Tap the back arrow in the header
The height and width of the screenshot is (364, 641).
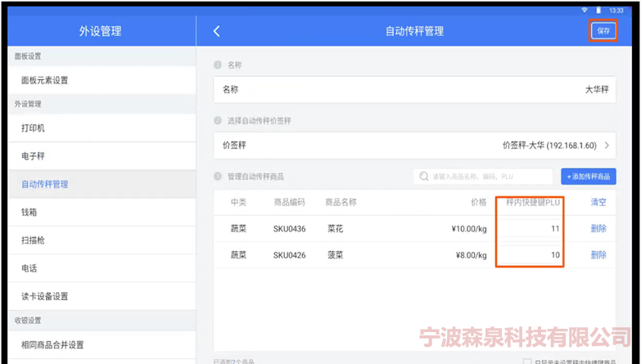tap(217, 31)
